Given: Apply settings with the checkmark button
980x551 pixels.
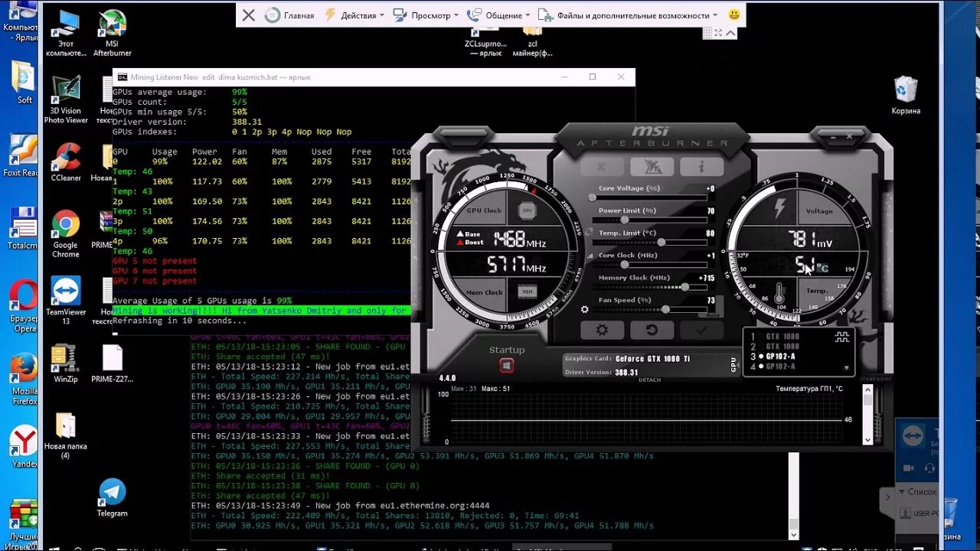Looking at the screenshot, I should tap(701, 330).
